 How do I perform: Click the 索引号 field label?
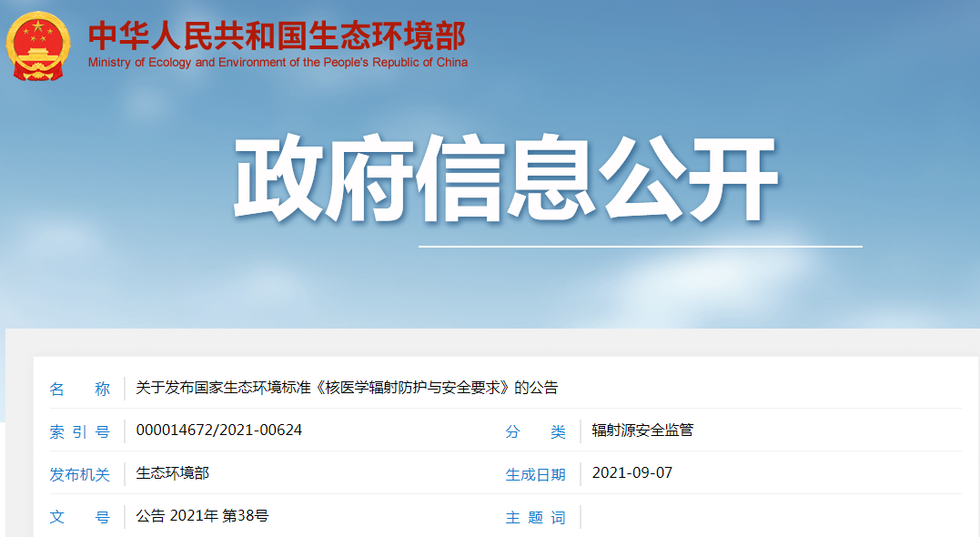coord(79,431)
